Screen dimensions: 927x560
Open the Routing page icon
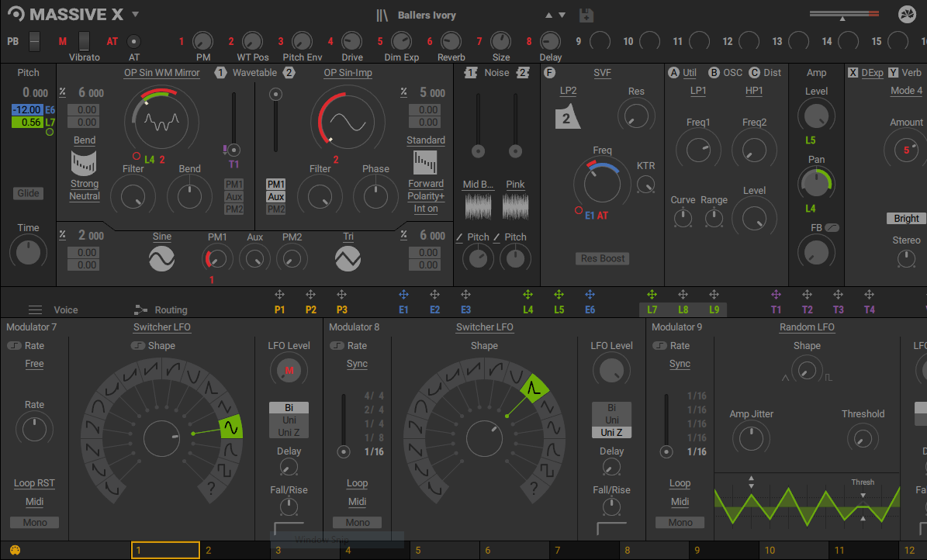(140, 310)
